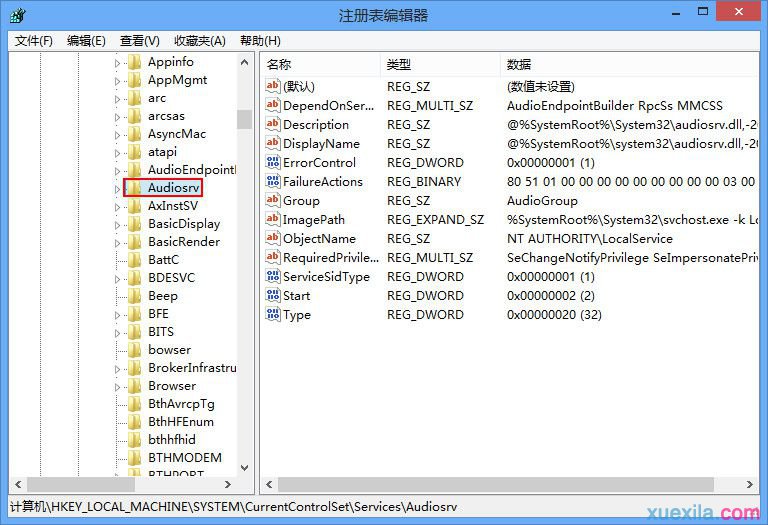Click the Beep folder icon
This screenshot has width=768, height=525.
pos(134,296)
